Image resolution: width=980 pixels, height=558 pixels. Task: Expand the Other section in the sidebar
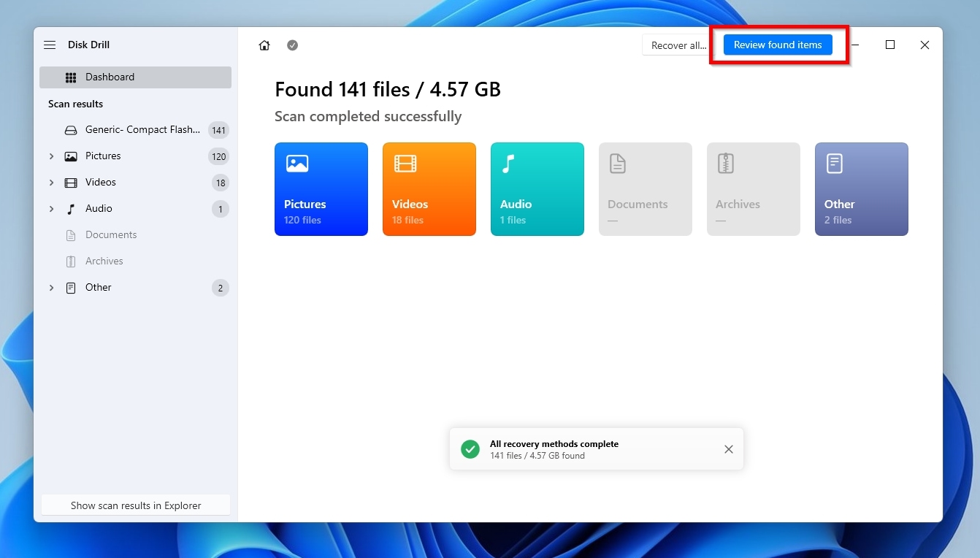pyautogui.click(x=51, y=288)
